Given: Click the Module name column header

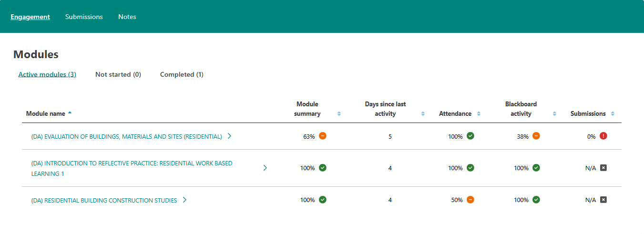Looking at the screenshot, I should (x=46, y=114).
